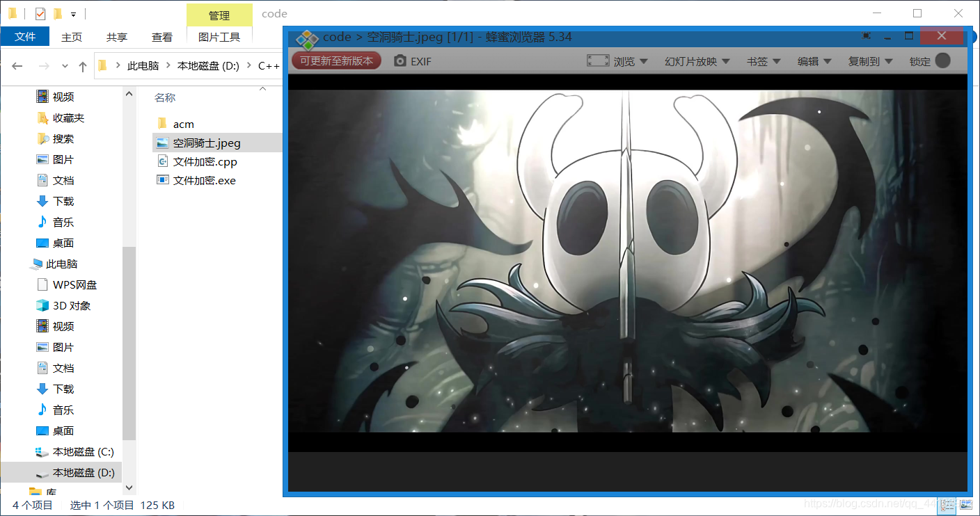Click the viewer's colorful app logo
980x516 pixels.
(307, 39)
